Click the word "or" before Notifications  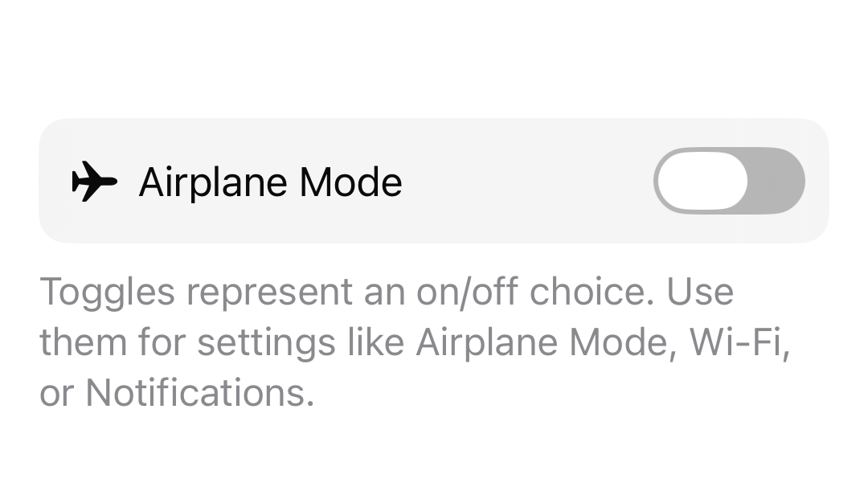(x=56, y=394)
